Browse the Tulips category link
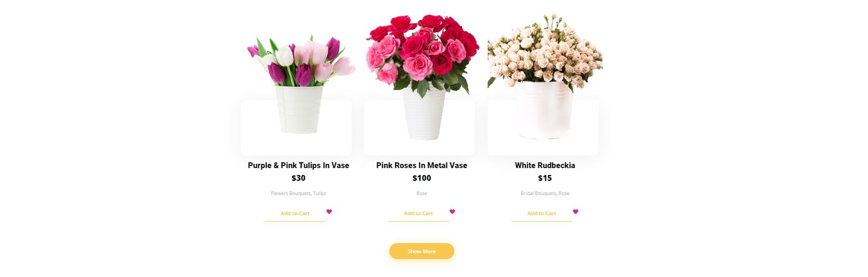The width and height of the screenshot is (868, 277). pyautogui.click(x=320, y=193)
